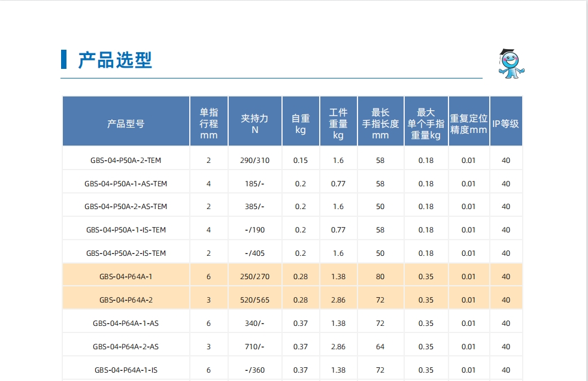Click the 工件重量 kg column header
This screenshot has width=588, height=381.
click(x=338, y=124)
